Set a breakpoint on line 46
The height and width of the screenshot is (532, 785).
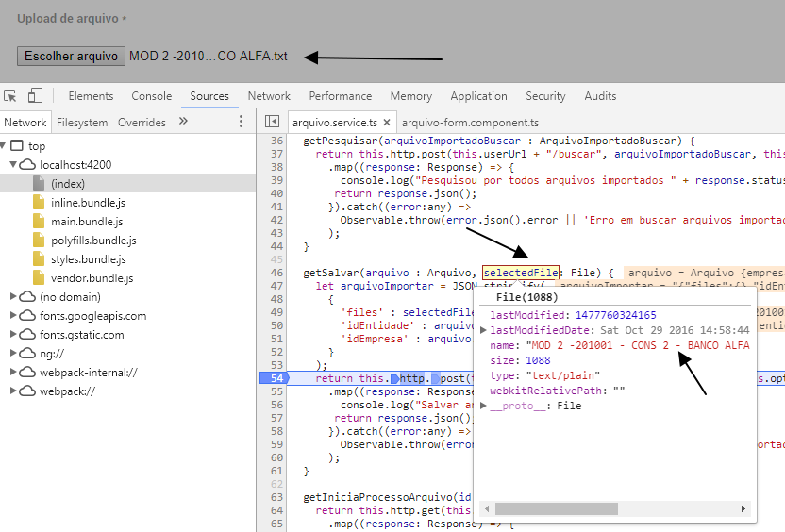click(276, 273)
